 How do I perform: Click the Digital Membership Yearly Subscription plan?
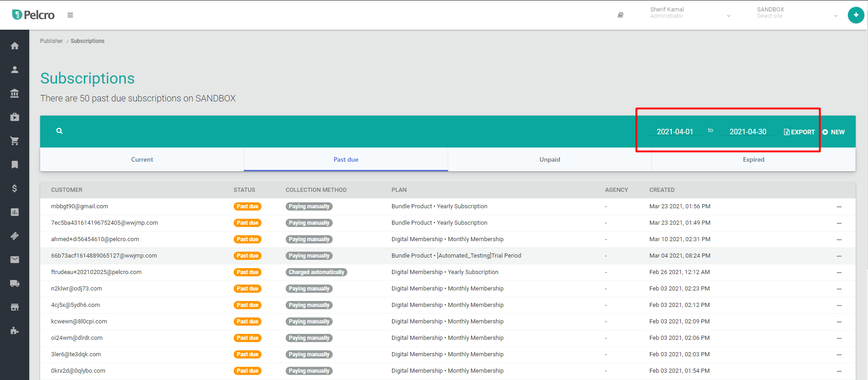445,272
